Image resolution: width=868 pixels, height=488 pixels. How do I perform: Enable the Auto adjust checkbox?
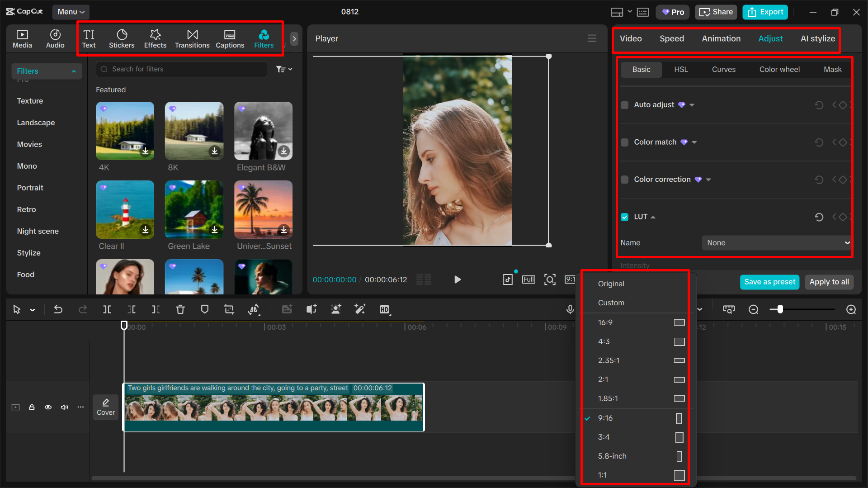(624, 104)
